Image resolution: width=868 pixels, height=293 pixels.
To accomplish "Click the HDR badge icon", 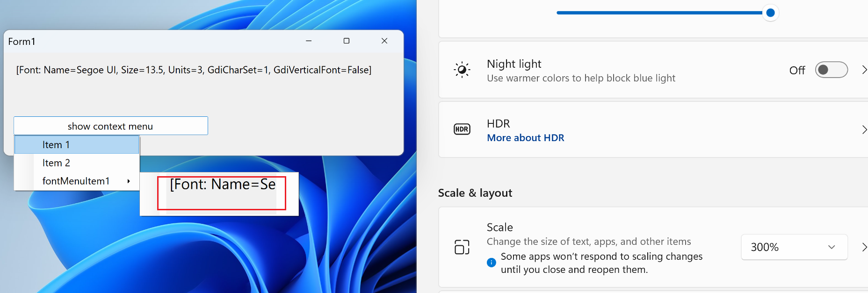I will click(x=462, y=129).
